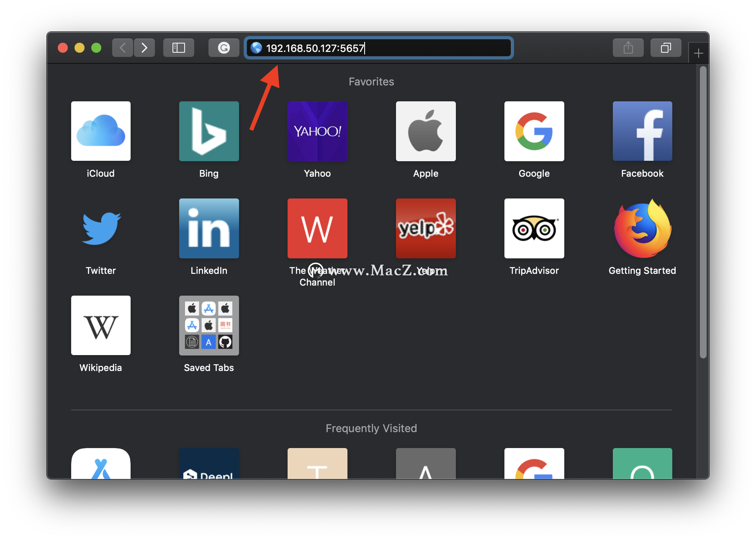Click the globe icon in address bar
756x541 pixels.
click(256, 48)
